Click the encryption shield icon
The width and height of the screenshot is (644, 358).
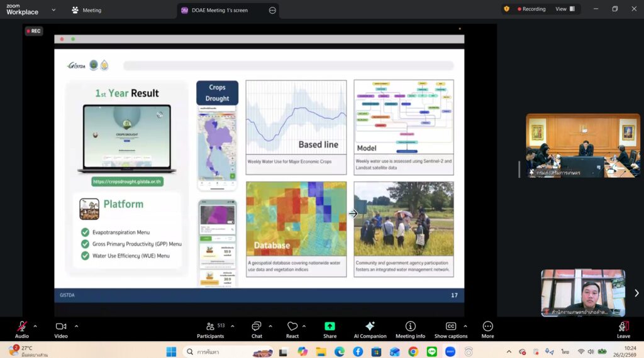pyautogui.click(x=506, y=9)
